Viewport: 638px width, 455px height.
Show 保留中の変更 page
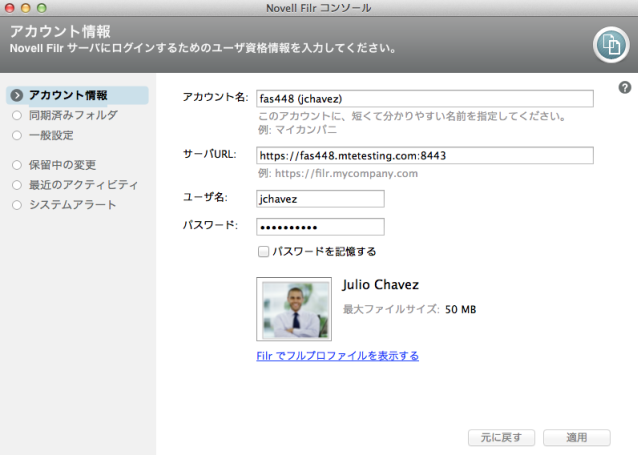(x=54, y=165)
